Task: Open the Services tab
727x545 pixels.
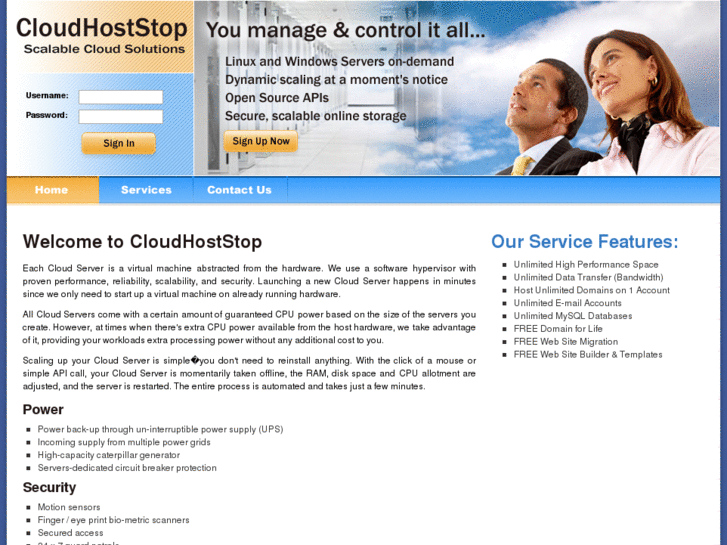Action: tap(146, 190)
